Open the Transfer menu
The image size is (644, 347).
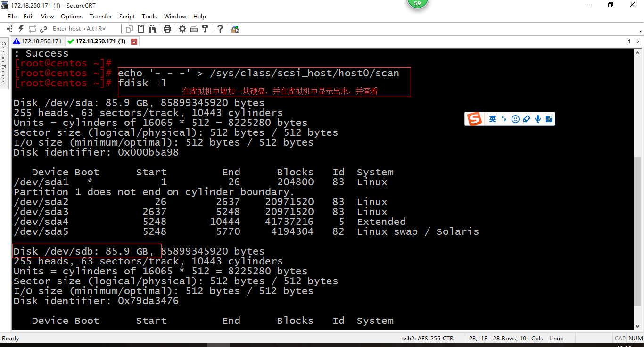click(101, 16)
